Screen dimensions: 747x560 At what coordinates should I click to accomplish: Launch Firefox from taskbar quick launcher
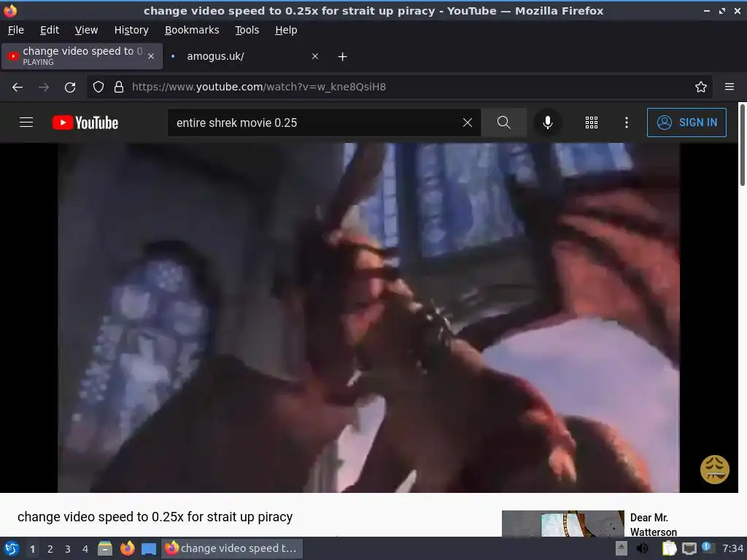[127, 548]
